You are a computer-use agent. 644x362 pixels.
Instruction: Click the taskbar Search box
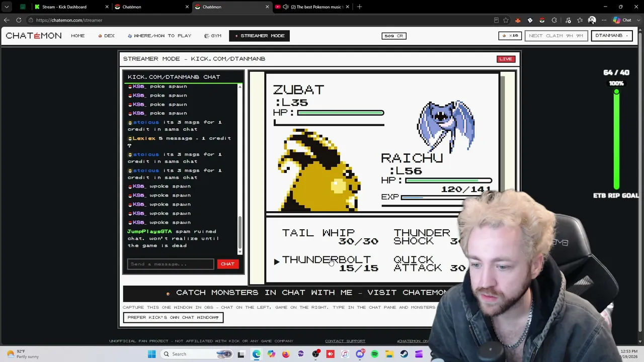tap(196, 354)
